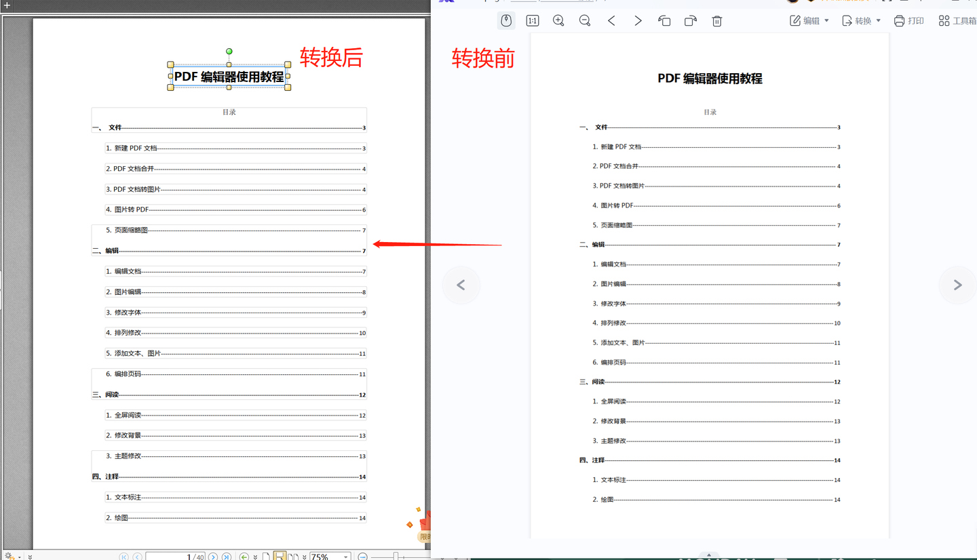Zoom in with the magnifier plus icon
The height and width of the screenshot is (560, 977).
tap(558, 21)
